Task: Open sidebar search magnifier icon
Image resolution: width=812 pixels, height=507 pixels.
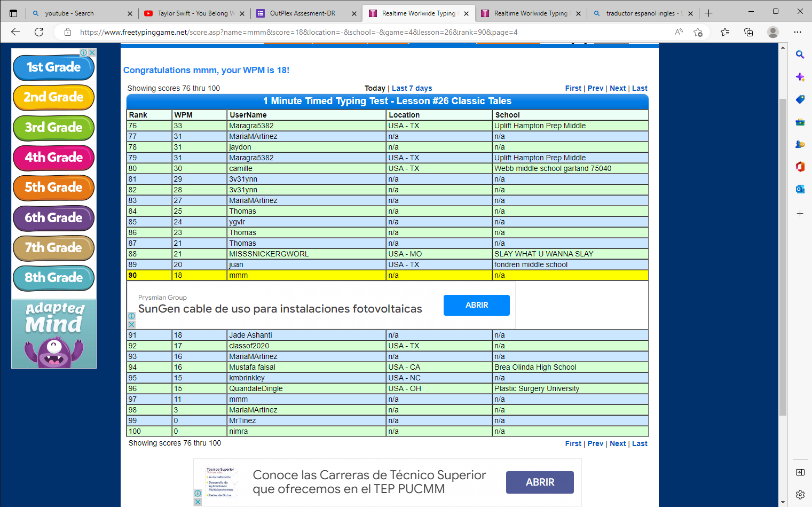Action: tap(800, 54)
